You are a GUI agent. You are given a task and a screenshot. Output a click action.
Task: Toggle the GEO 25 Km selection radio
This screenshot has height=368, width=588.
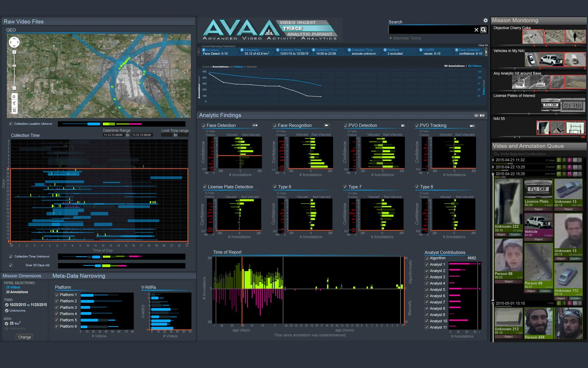click(x=7, y=324)
